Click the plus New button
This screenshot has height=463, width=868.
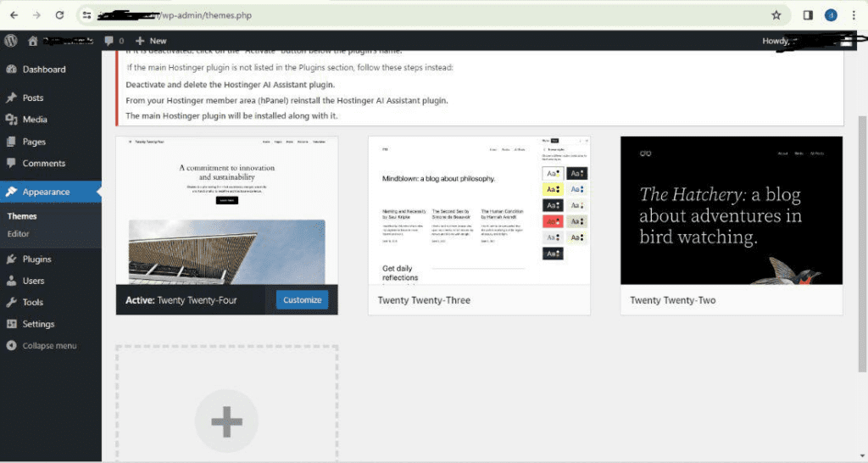point(151,41)
